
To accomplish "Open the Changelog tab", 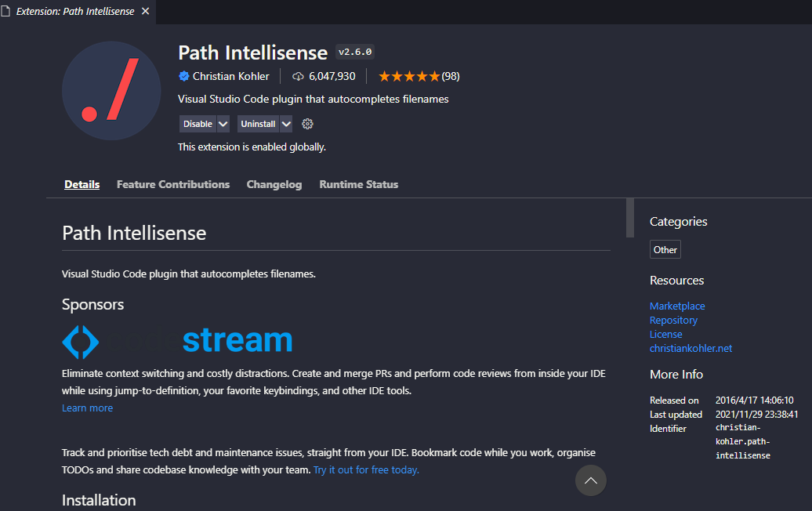I will (274, 184).
